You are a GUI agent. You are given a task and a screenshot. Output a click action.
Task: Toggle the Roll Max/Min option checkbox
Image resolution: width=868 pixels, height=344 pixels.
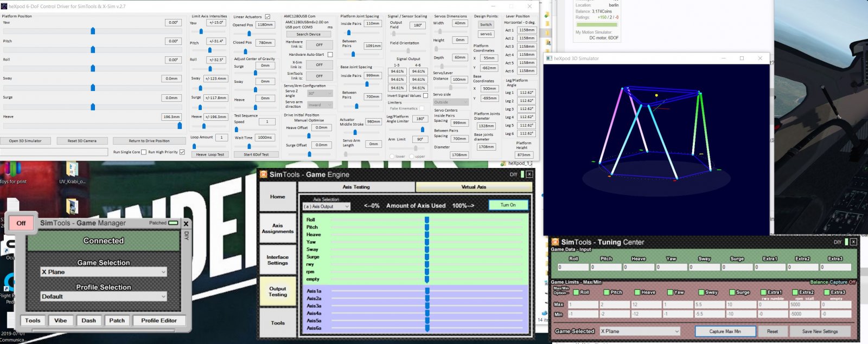[576, 292]
